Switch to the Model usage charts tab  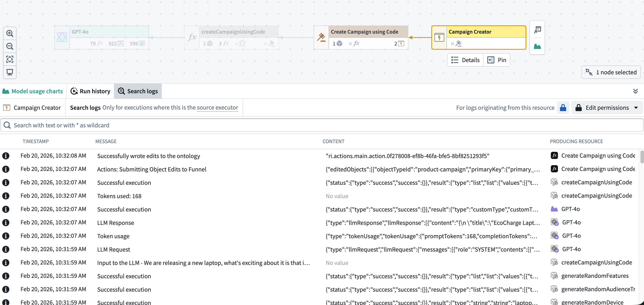(x=33, y=91)
